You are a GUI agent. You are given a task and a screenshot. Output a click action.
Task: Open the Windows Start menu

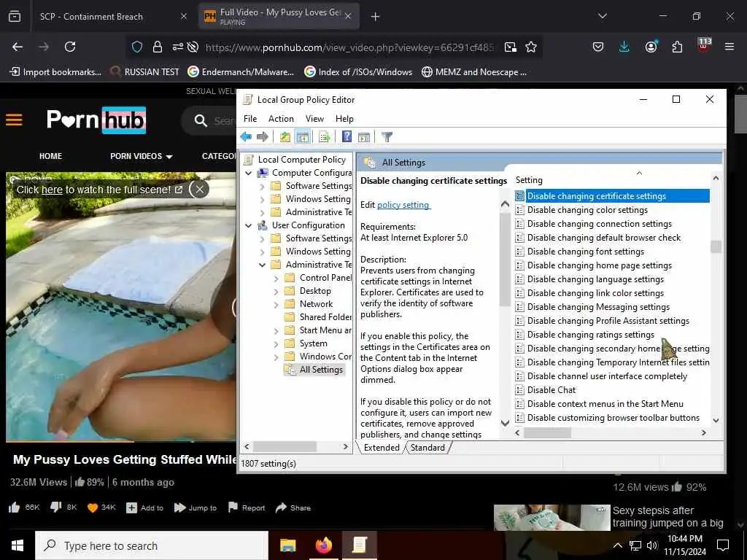click(18, 545)
